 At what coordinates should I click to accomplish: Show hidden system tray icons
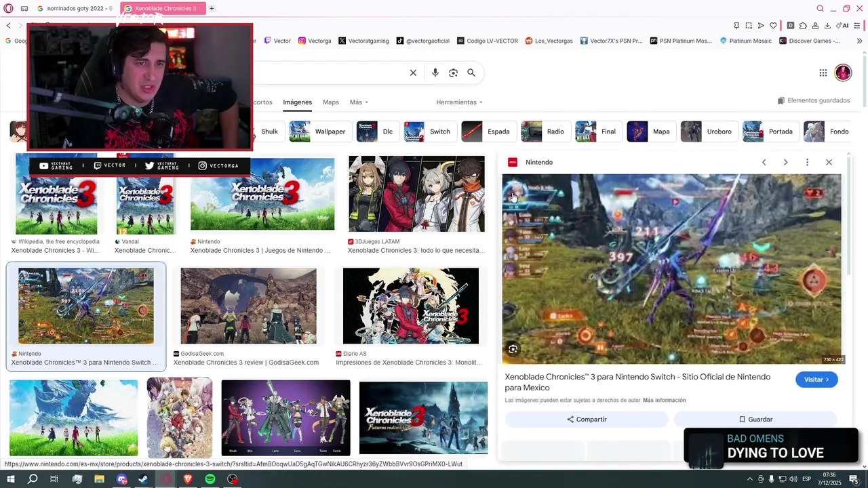tap(750, 479)
